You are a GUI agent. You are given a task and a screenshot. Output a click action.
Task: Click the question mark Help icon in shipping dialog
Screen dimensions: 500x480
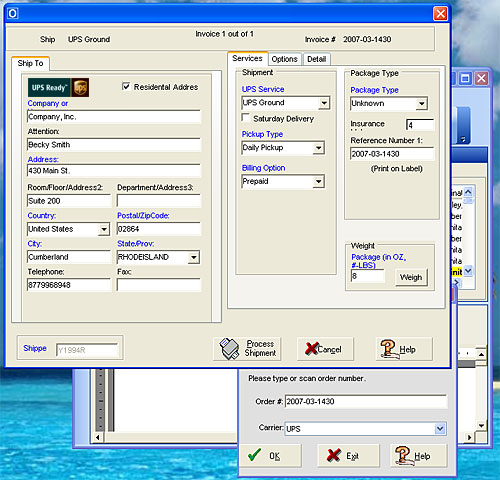pyautogui.click(x=388, y=349)
